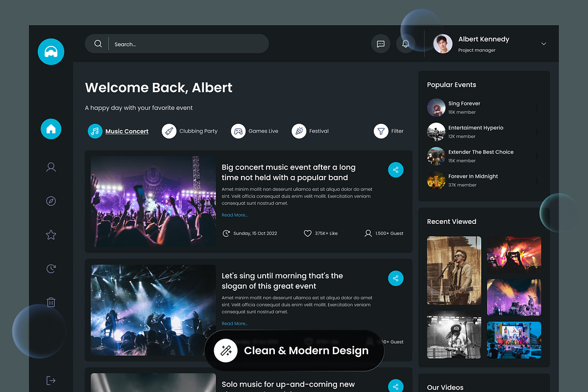Viewport: 588px width, 392px height.
Task: Open recent viewed orange concert phone photo
Action: pyautogui.click(x=514, y=254)
